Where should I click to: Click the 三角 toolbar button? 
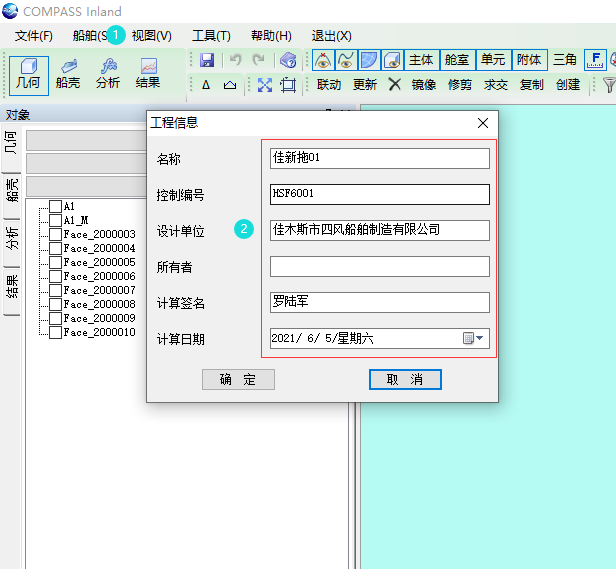click(x=565, y=60)
